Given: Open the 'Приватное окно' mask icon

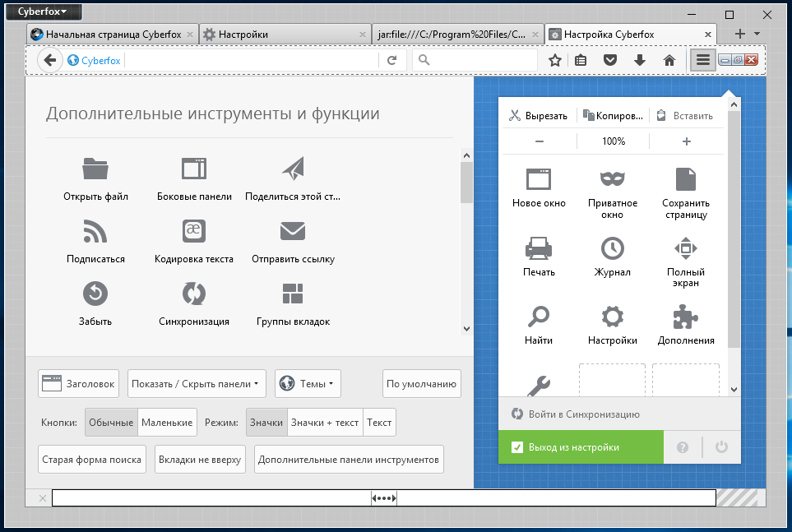Looking at the screenshot, I should pyautogui.click(x=612, y=179).
